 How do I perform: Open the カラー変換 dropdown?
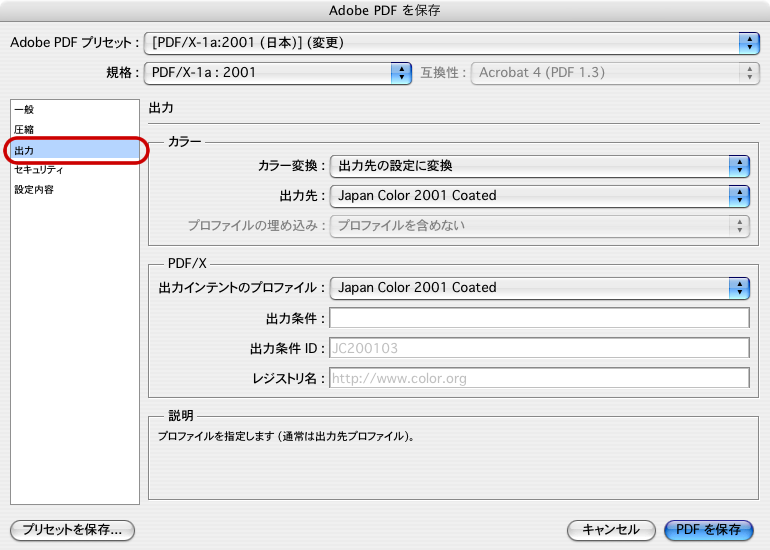click(x=540, y=166)
